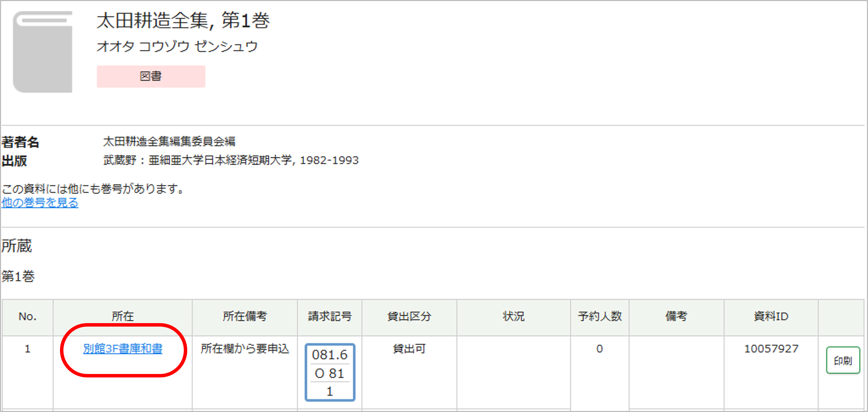
Task: Open the 他の巻号を見る link
Action: [x=40, y=203]
